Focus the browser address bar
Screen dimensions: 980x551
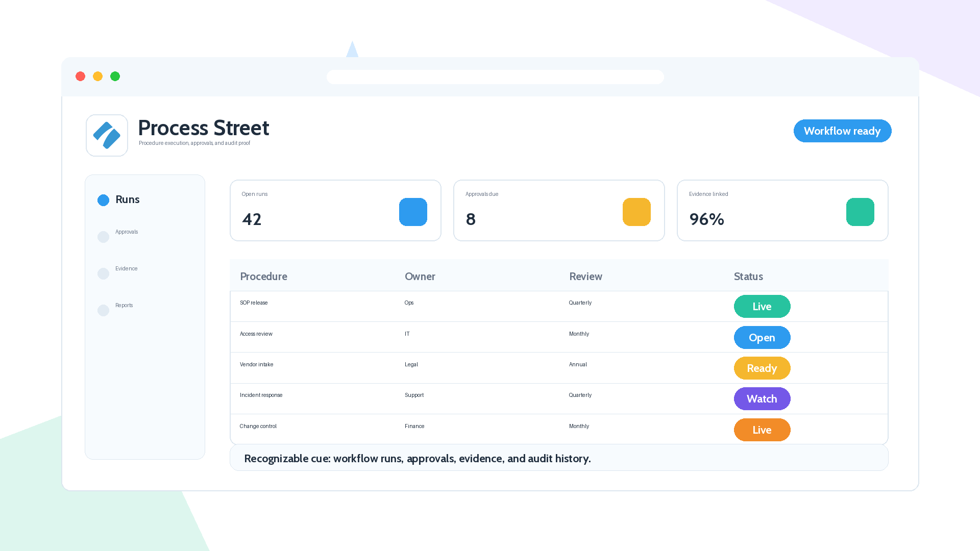click(495, 77)
